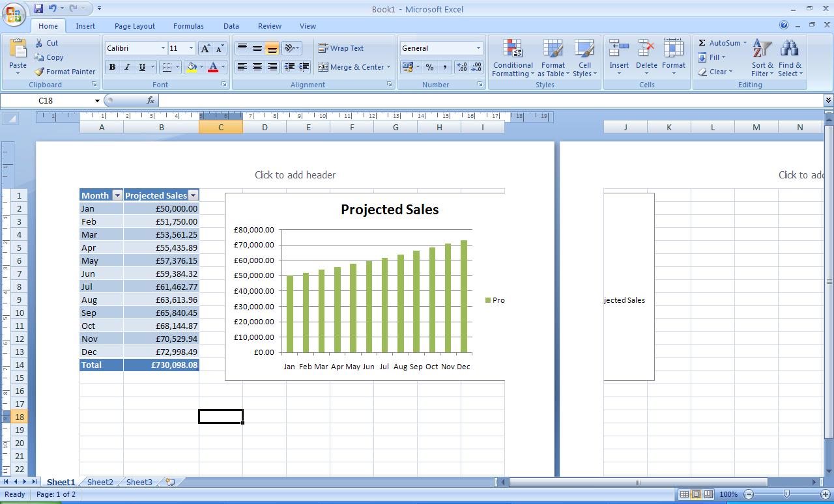Click the Paste clipboard icon

click(18, 49)
